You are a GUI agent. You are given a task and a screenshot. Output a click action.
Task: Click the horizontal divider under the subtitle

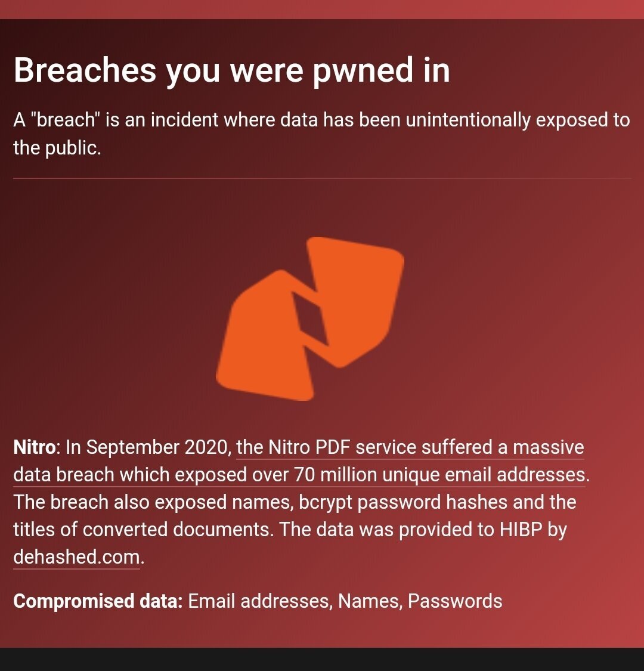322,178
